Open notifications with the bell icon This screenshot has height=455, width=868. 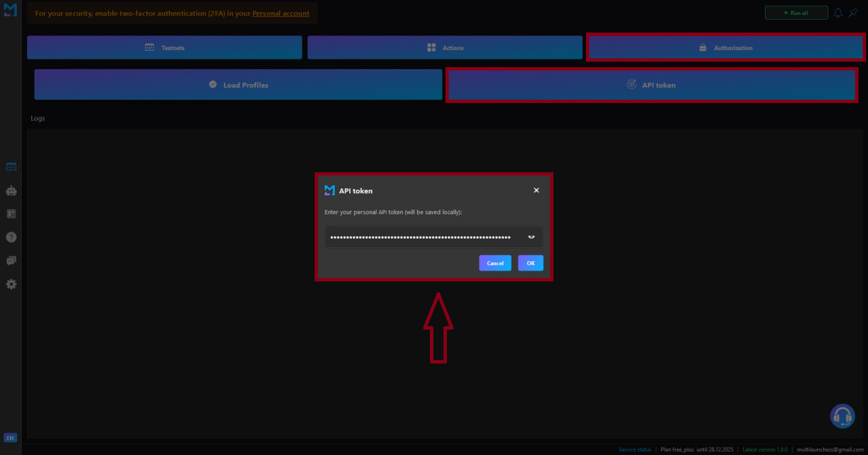pyautogui.click(x=837, y=12)
